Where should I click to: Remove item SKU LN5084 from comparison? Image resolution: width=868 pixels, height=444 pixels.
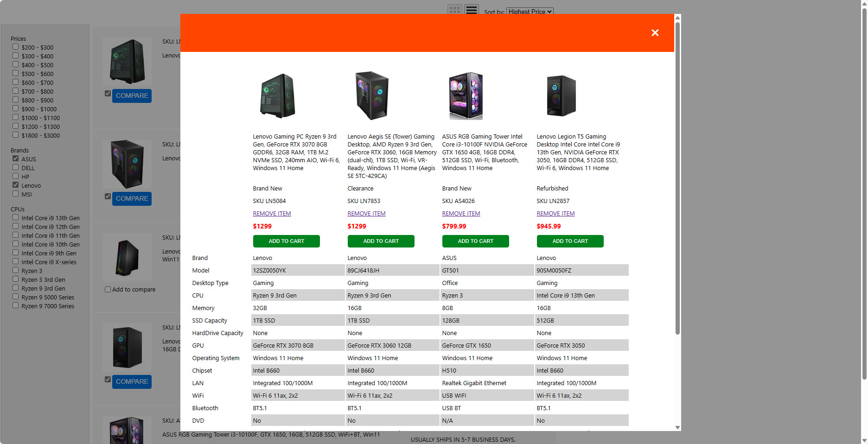coord(272,214)
